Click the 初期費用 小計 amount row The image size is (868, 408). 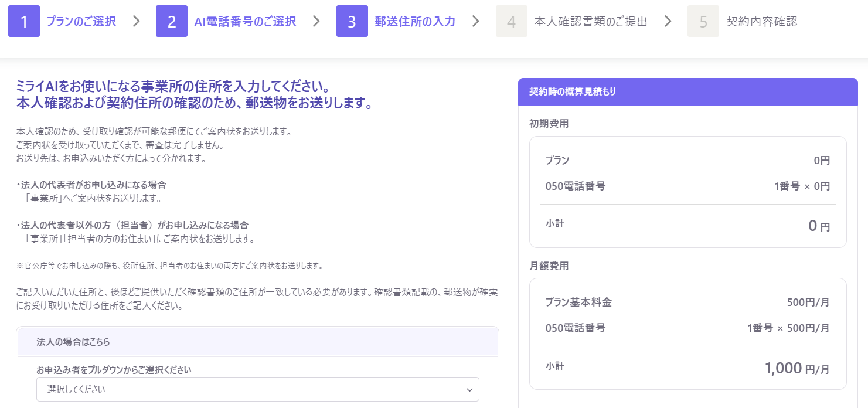pos(688,225)
